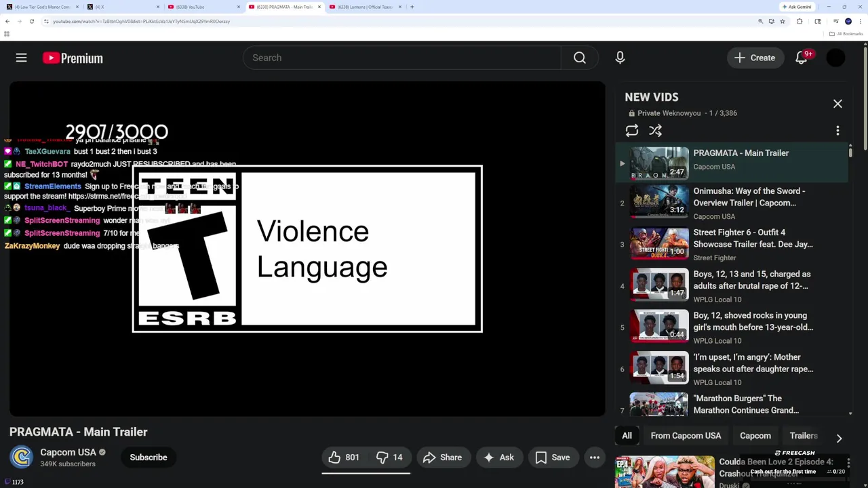Open 'Coulda Been Love 2' recommended video
Image resolution: width=868 pixels, height=488 pixels.
click(732, 472)
